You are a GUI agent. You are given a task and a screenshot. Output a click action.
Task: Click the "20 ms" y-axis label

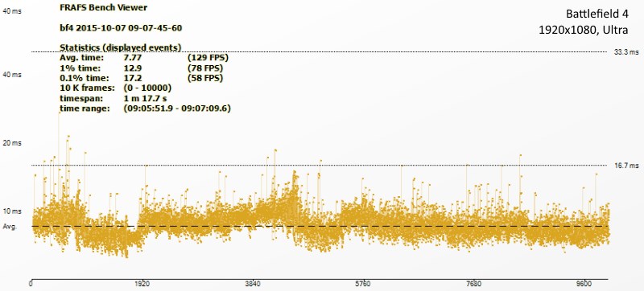[12, 143]
